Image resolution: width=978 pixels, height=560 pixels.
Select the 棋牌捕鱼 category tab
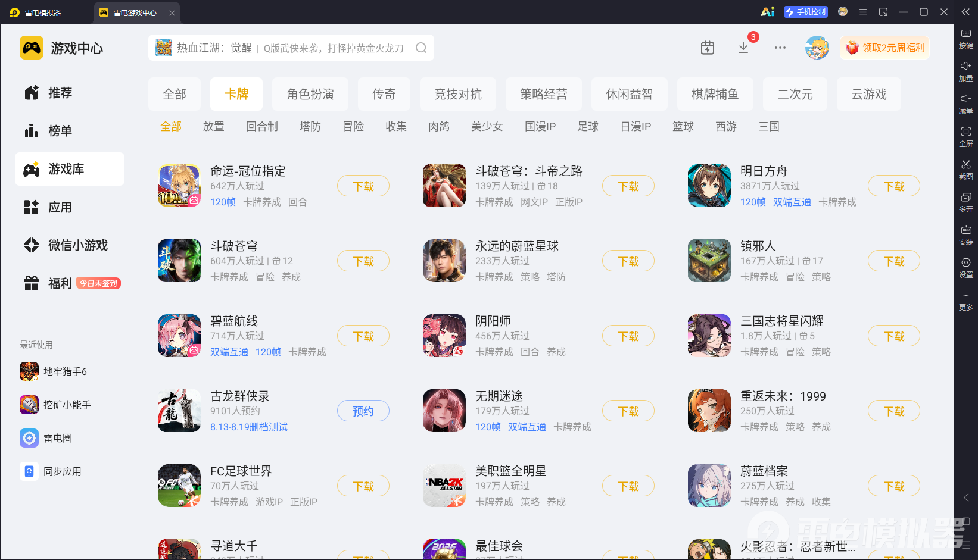coord(715,94)
